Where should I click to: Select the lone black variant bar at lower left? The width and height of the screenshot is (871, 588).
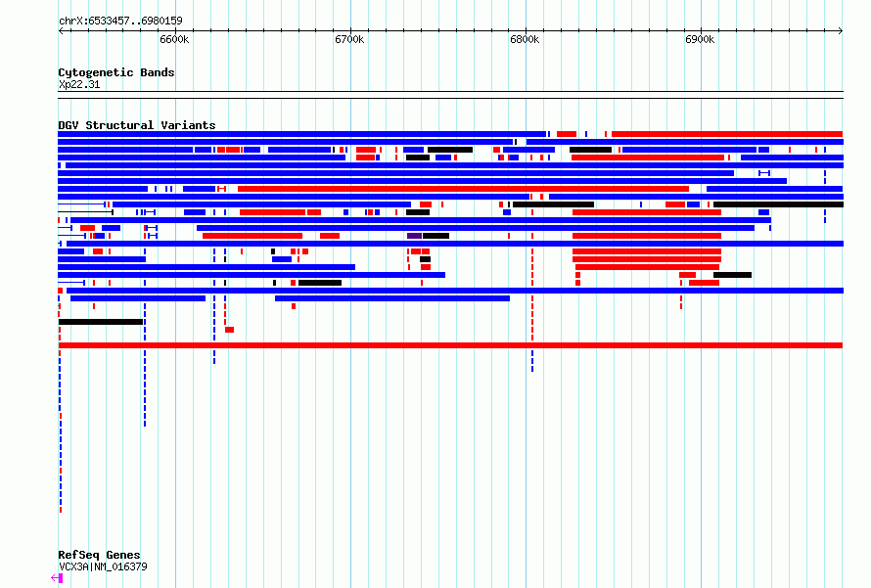click(101, 322)
